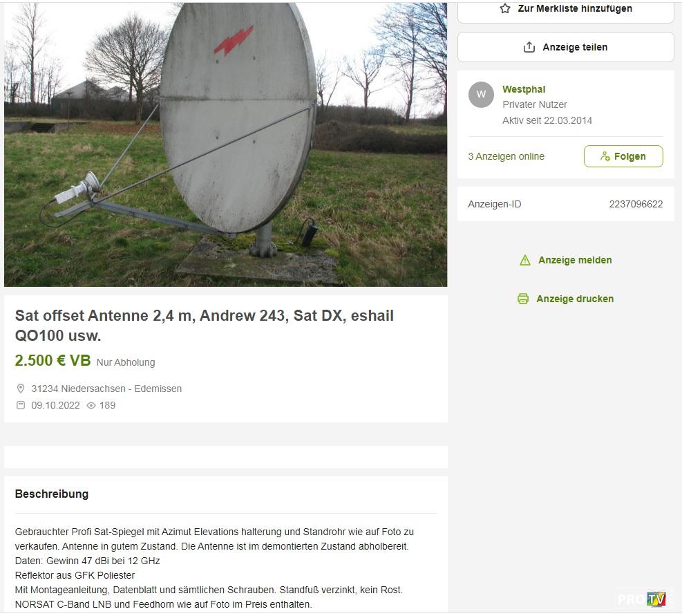Click the location pin icon near Edemissen
The height and width of the screenshot is (616, 682).
[x=21, y=389]
